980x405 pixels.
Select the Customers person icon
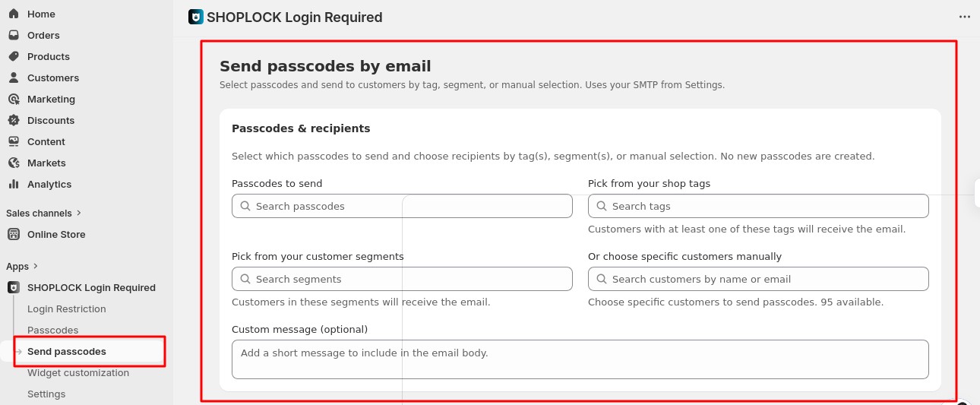14,78
